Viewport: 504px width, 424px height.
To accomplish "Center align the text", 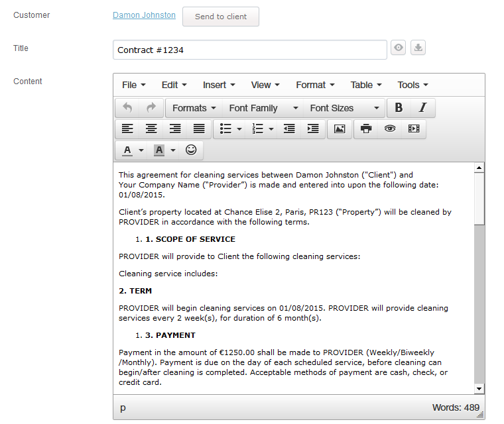I will click(151, 129).
